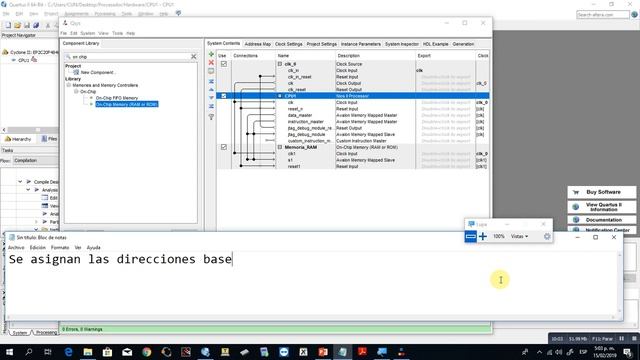
Task: Collapse Compile Design task in Quartus
Action: click(x=20, y=181)
